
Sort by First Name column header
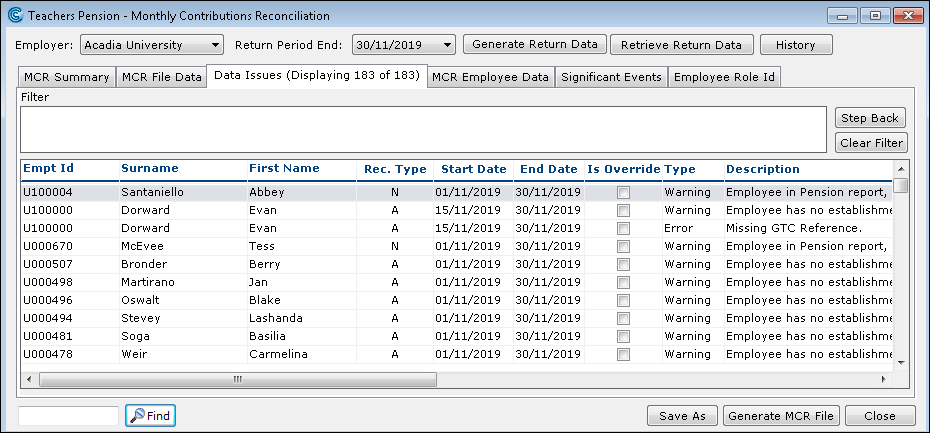(x=301, y=169)
